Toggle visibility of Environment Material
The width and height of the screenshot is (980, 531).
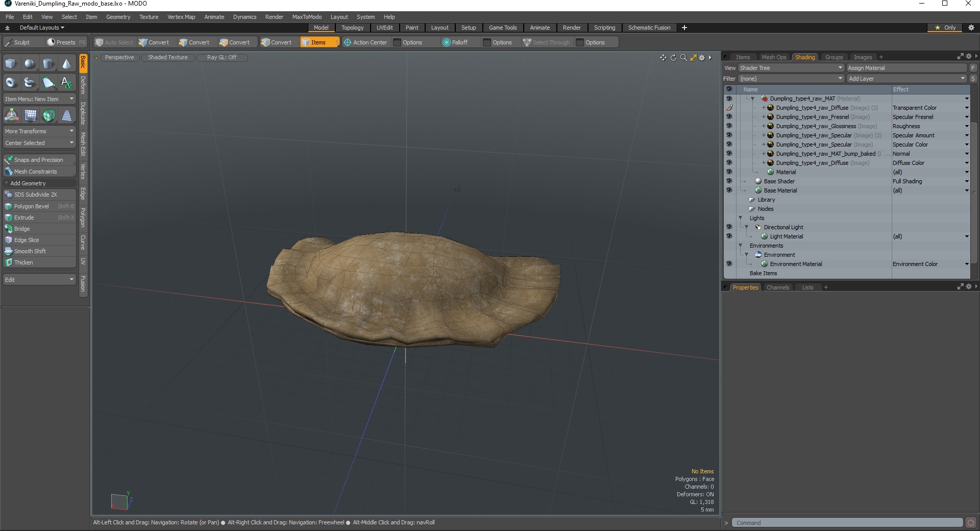pos(729,264)
